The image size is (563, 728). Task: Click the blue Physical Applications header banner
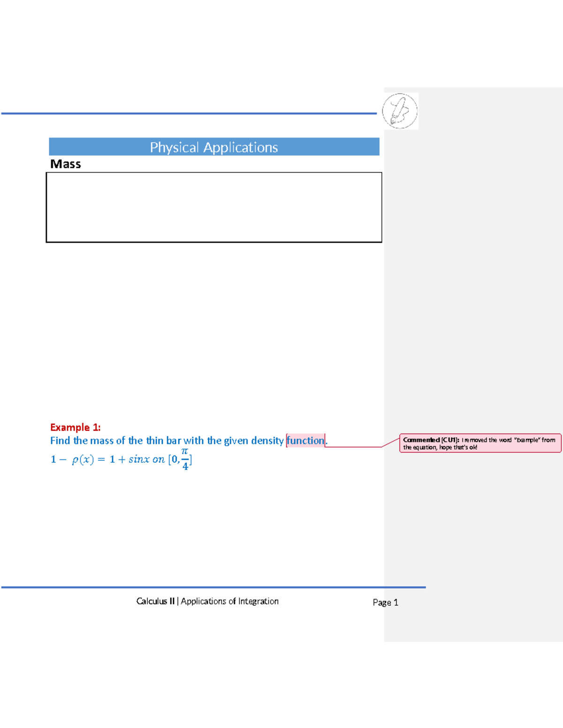point(214,147)
